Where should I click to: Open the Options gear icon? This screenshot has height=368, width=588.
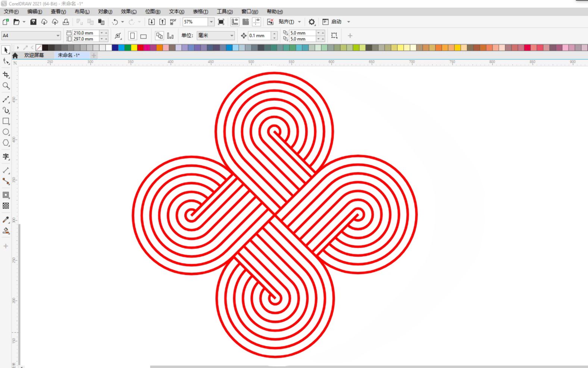(312, 22)
